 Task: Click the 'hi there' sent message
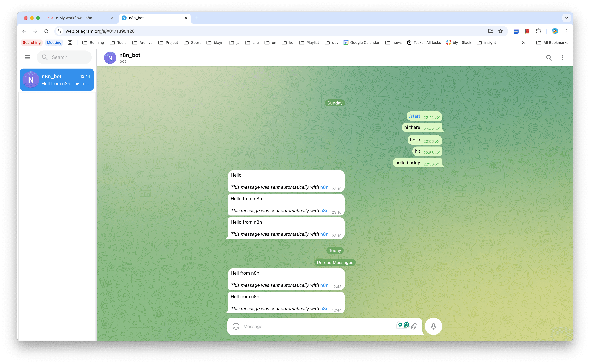[x=422, y=128]
